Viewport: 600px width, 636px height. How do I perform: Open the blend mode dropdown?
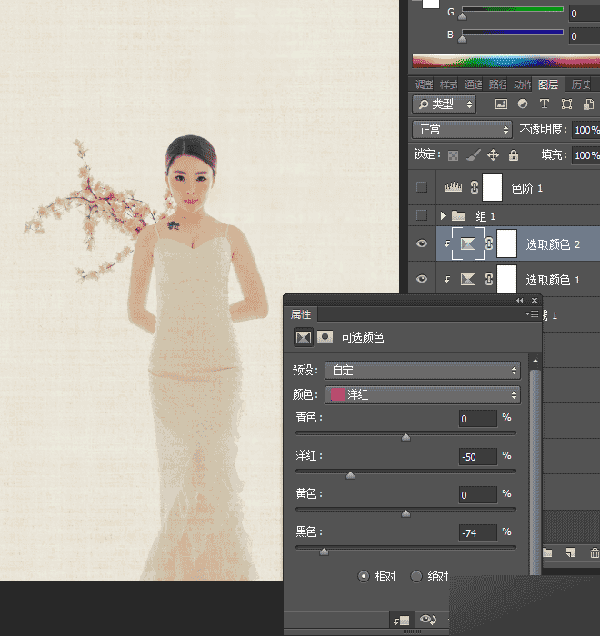click(462, 130)
